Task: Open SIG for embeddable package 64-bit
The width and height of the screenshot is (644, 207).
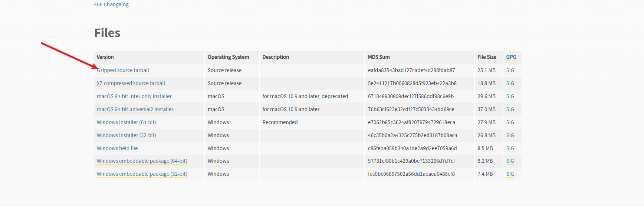Action: 510,161
